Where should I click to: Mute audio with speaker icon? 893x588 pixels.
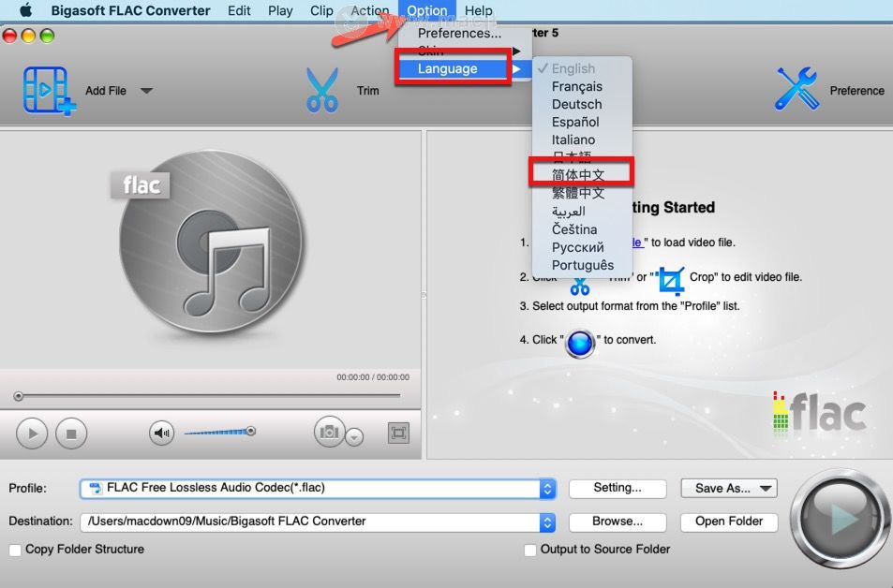click(x=162, y=434)
